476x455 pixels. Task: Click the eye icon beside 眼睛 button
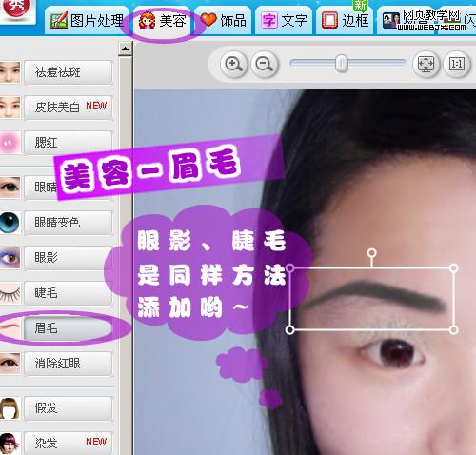click(x=10, y=188)
